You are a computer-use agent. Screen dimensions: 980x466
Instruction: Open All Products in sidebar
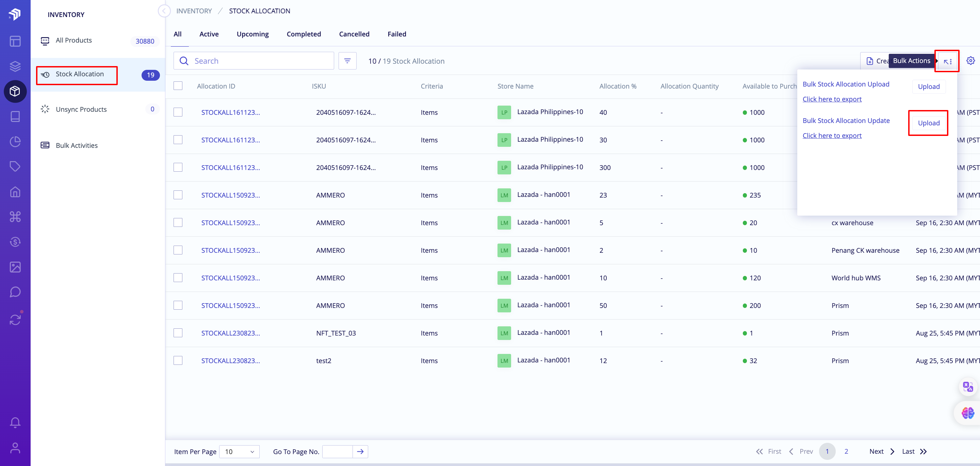pos(98,40)
